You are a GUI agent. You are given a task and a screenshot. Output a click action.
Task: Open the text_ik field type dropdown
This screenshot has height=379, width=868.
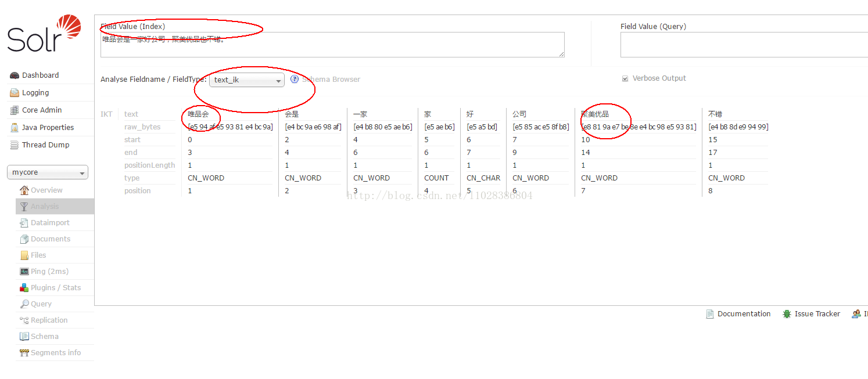pyautogui.click(x=247, y=80)
